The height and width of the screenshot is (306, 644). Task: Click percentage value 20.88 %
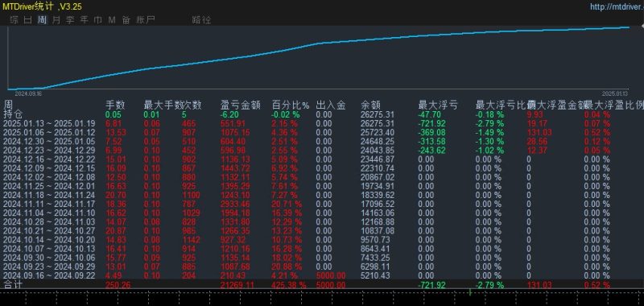(287, 267)
